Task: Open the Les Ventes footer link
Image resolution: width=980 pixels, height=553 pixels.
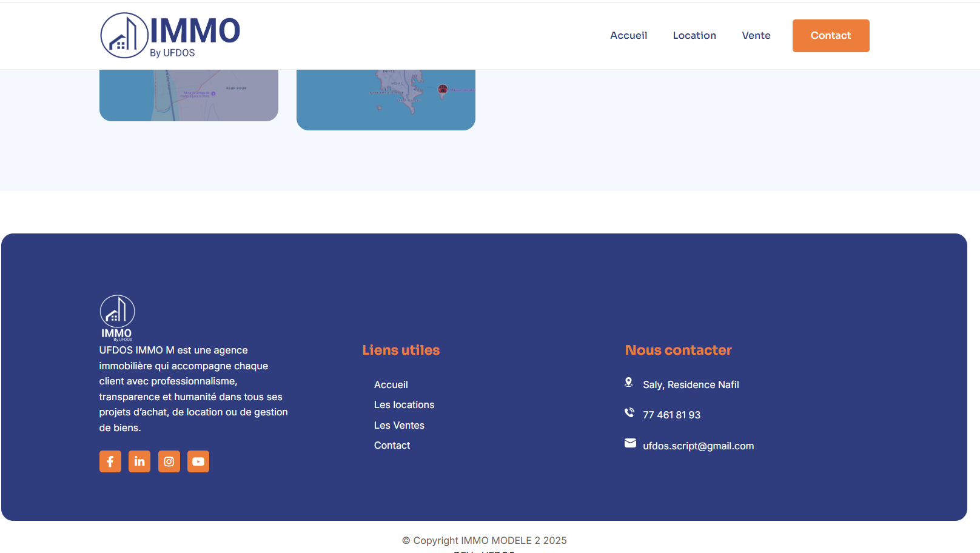Action: [399, 426]
